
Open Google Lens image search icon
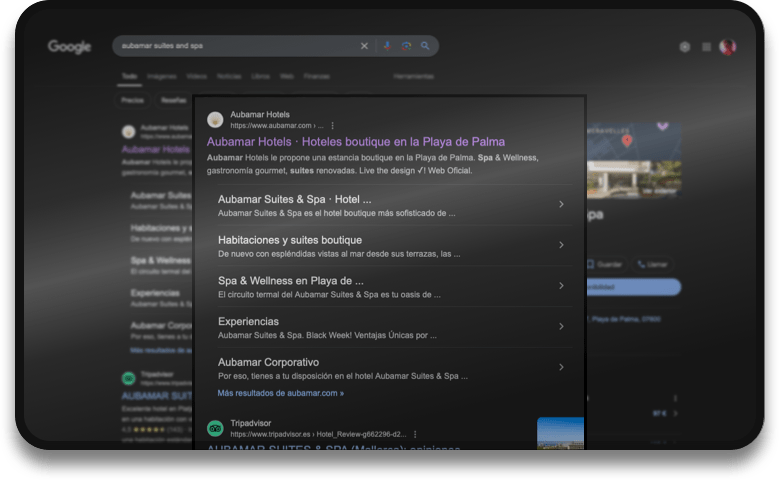point(406,46)
